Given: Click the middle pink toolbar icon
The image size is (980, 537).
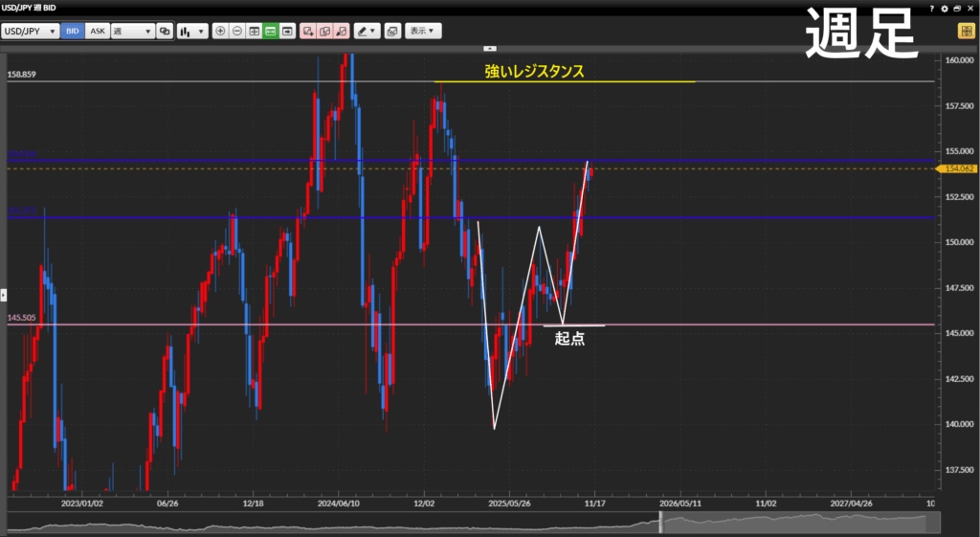Looking at the screenshot, I should (324, 31).
